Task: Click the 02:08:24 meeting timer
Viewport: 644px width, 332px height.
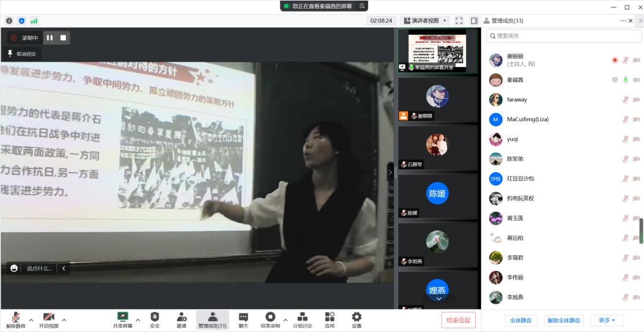Action: coord(381,21)
